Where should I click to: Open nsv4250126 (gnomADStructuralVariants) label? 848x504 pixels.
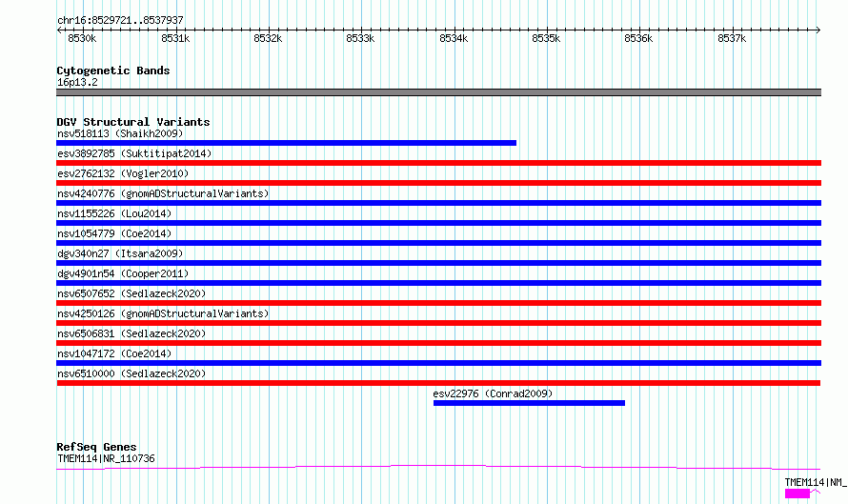[163, 313]
